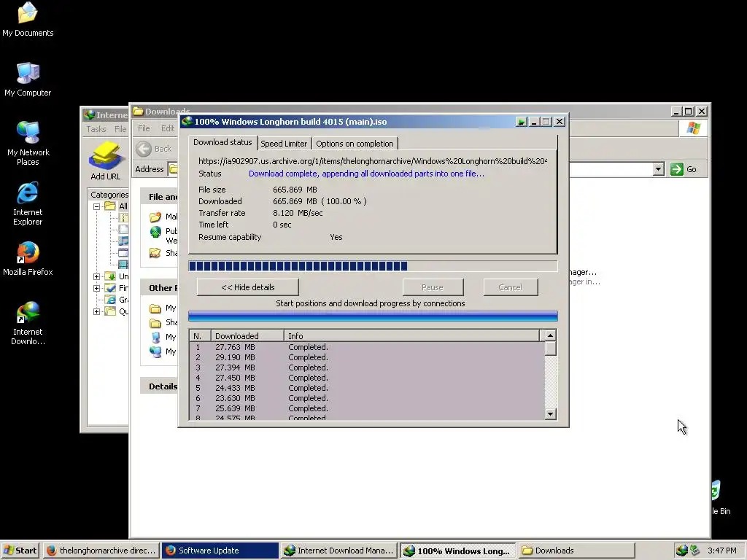Switch to thelonghornarchive Firefox taskbar button

pyautogui.click(x=101, y=551)
